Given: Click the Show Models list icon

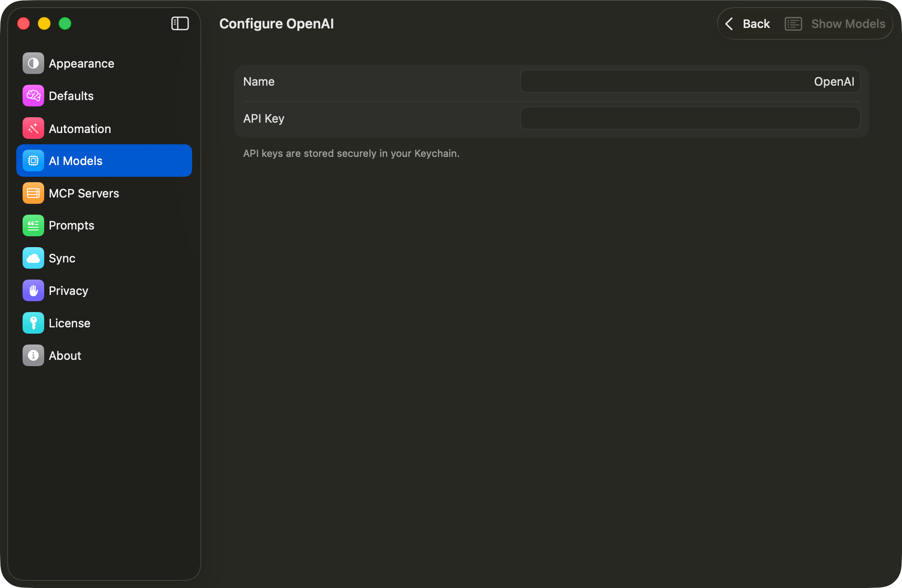Looking at the screenshot, I should coord(793,24).
